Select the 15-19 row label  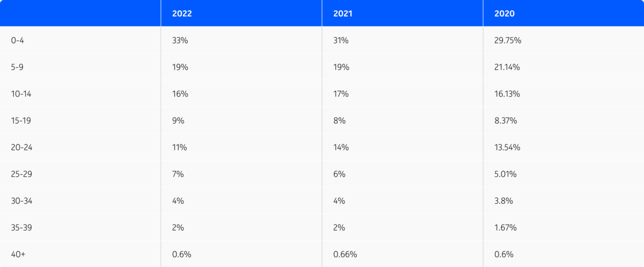click(x=21, y=121)
